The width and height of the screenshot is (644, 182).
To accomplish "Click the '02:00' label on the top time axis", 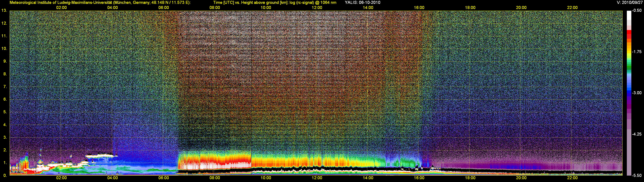I will point(61,7).
